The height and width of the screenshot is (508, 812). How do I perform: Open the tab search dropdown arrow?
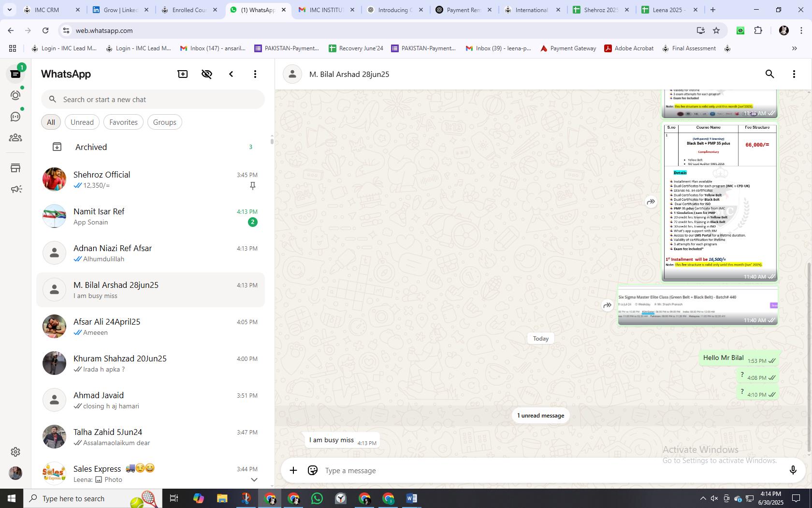(9, 10)
